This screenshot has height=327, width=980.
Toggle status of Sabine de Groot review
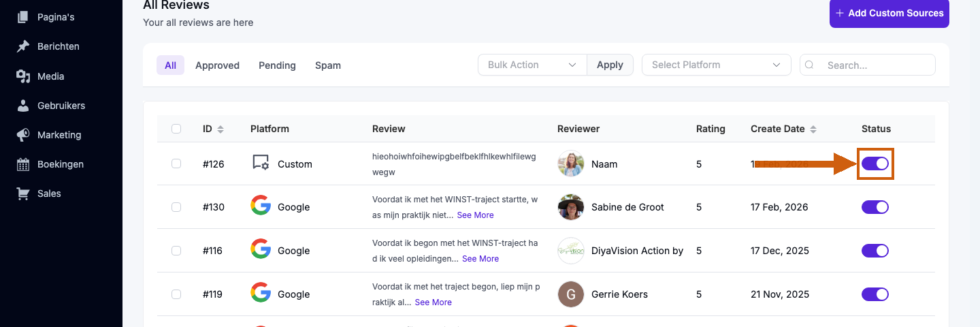(875, 206)
